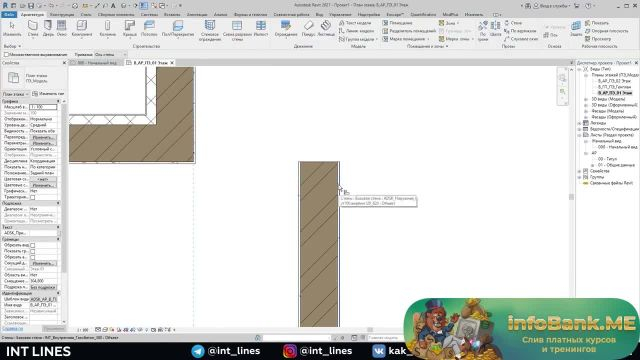The width and height of the screenshot is (640, 360).
Task: Click the scale field showing 1:100
Action: (43, 107)
